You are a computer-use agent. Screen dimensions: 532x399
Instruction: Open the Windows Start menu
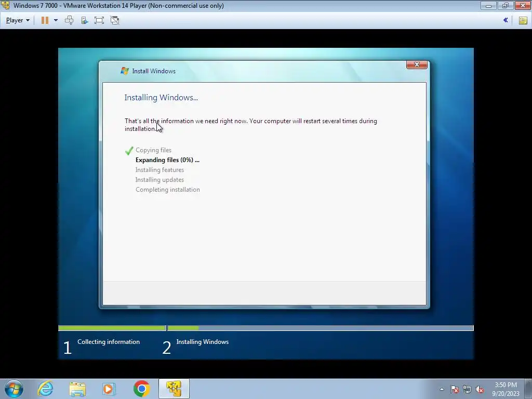click(14, 389)
